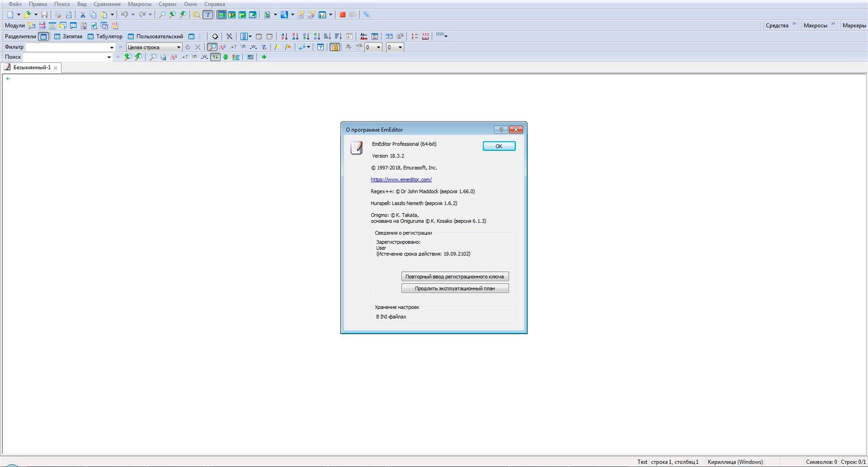The image size is (868, 467).
Task: Click the Open file folder icon
Action: 27,14
